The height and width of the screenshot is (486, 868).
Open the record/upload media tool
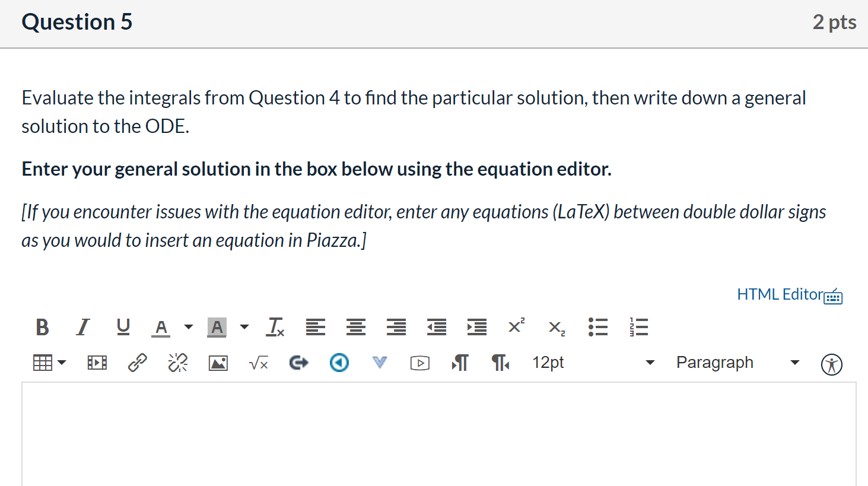[419, 363]
